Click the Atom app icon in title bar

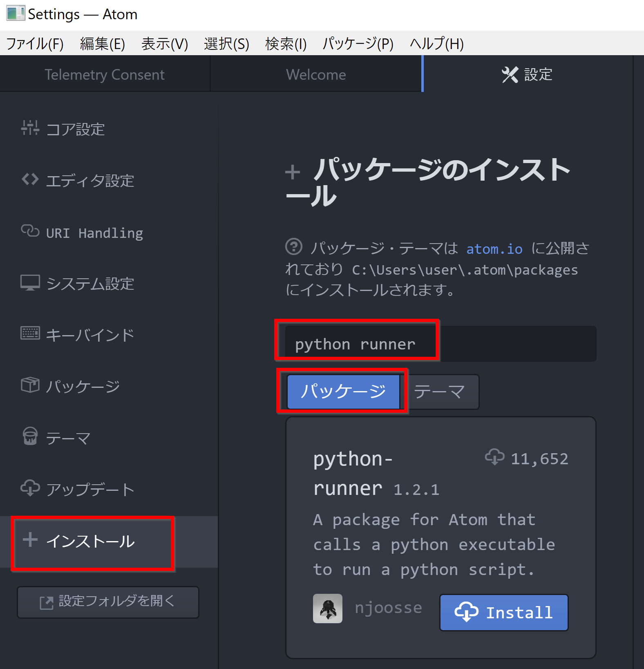pos(16,13)
